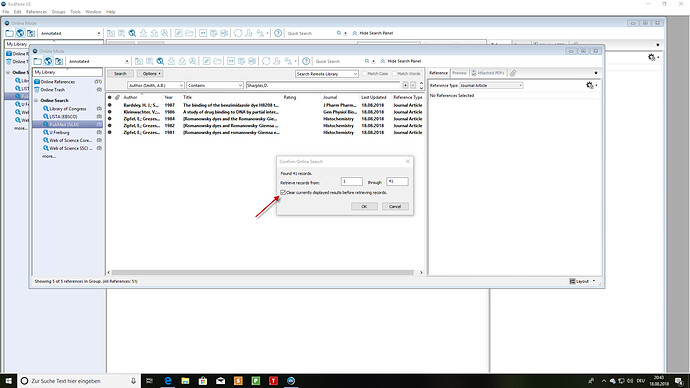
Task: Select Library of Congress online search
Action: point(67,109)
